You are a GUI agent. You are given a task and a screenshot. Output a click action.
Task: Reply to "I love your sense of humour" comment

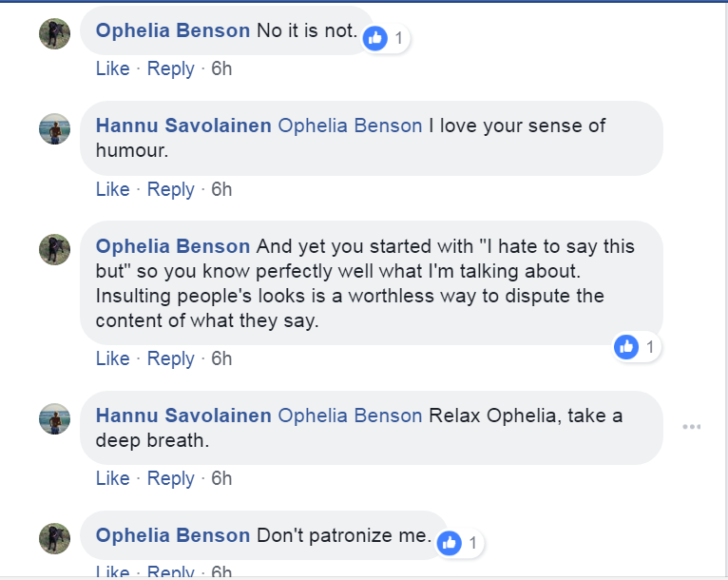point(171,189)
